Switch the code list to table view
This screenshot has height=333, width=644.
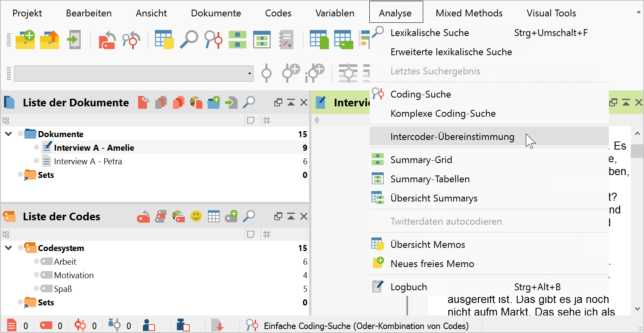tap(214, 217)
